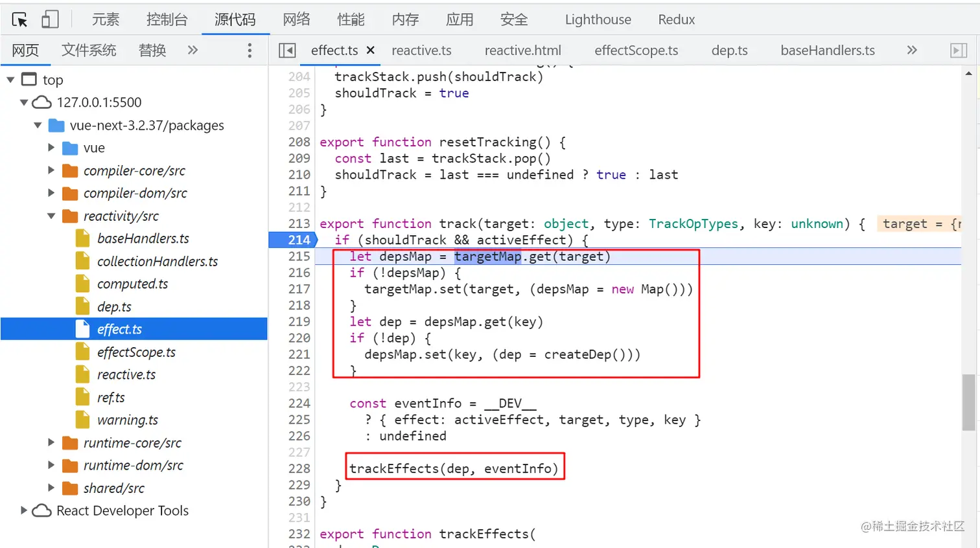Switch to the 性能 tab

click(351, 19)
